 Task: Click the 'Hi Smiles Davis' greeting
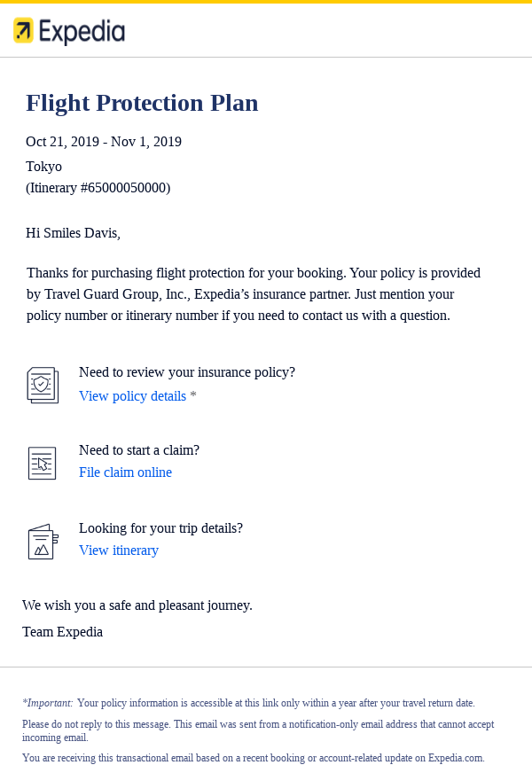tap(73, 233)
